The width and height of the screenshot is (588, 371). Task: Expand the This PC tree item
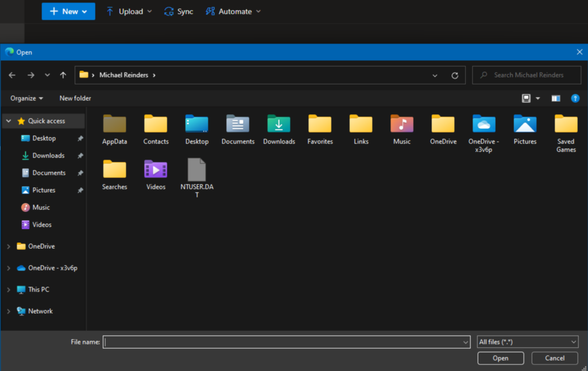pyautogui.click(x=8, y=289)
